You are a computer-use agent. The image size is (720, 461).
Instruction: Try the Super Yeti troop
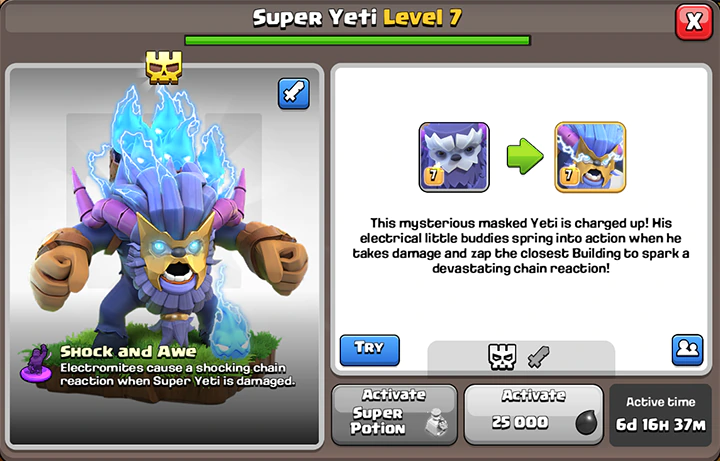370,350
